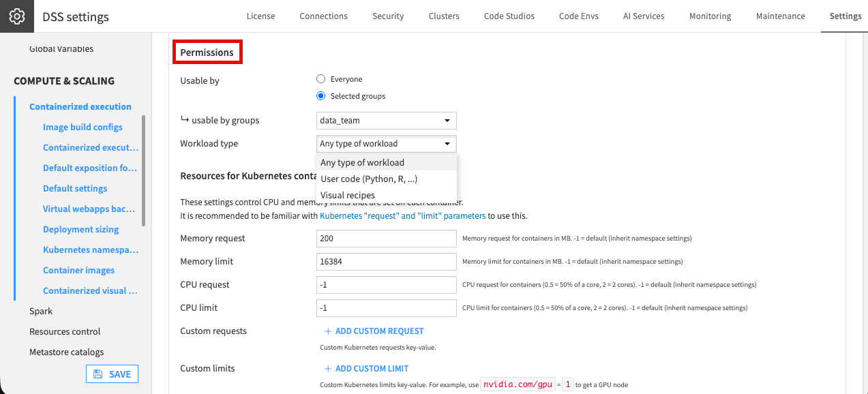Go to Deployment sizing section
Viewport: 868px width, 394px height.
[80, 230]
